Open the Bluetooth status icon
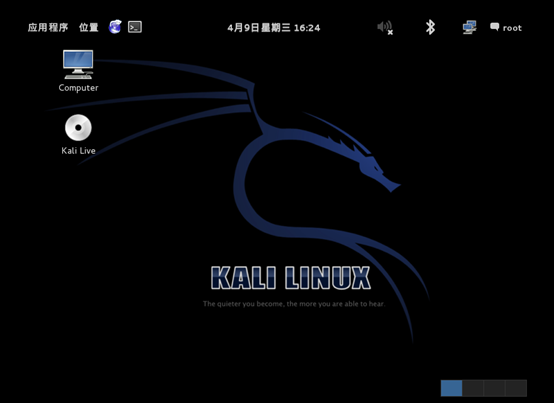Image resolution: width=554 pixels, height=403 pixels. (x=430, y=28)
